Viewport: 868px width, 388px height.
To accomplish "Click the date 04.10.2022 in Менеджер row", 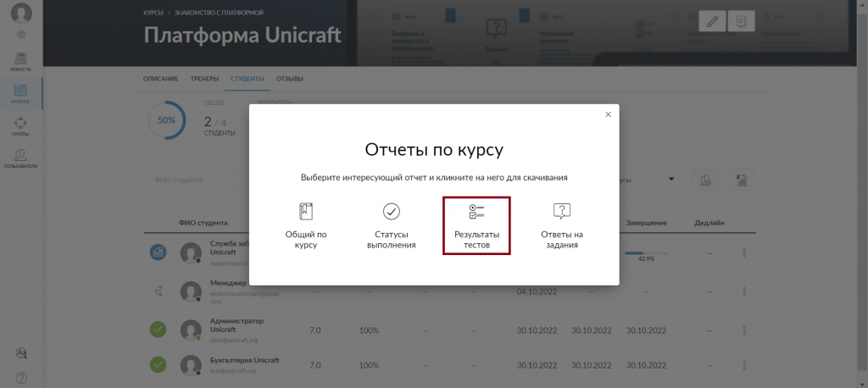I will tap(537, 291).
